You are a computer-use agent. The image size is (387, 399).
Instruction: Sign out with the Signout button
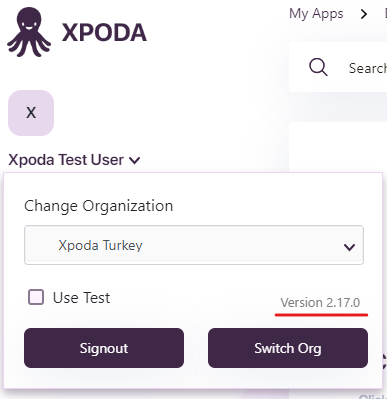[104, 348]
